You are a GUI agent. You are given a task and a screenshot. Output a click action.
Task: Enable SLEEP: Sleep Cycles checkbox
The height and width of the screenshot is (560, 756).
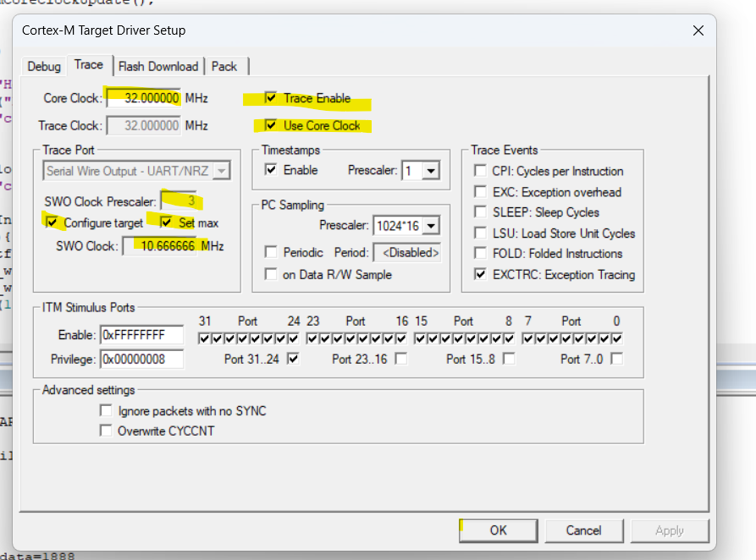[x=480, y=212]
